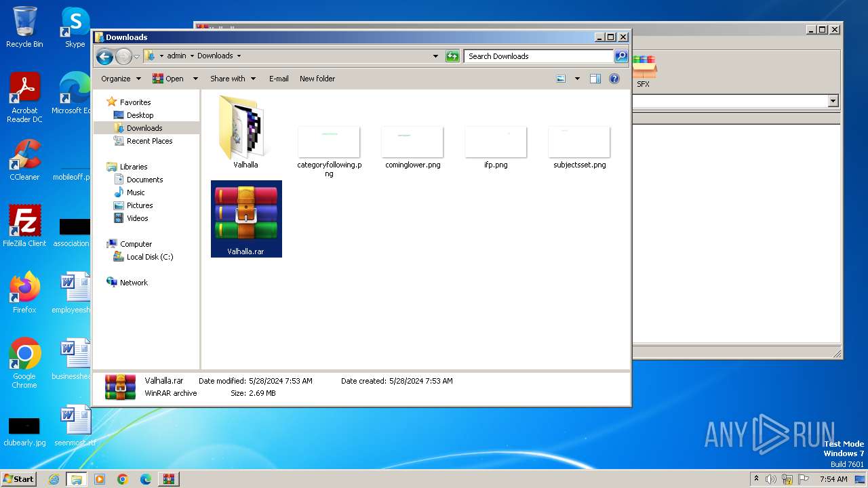The width and height of the screenshot is (868, 488).
Task: Expand the views options dropdown arrow
Action: [x=577, y=79]
